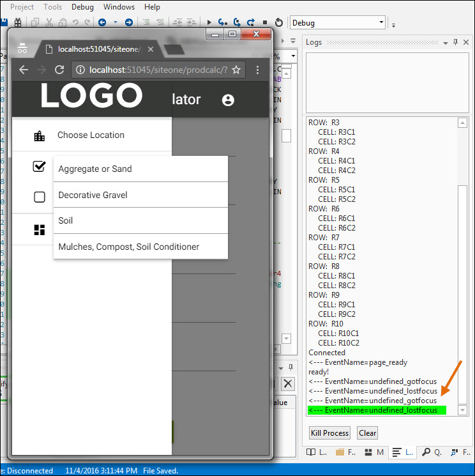Click the Decrease Indent toolbar icon

tap(177, 22)
